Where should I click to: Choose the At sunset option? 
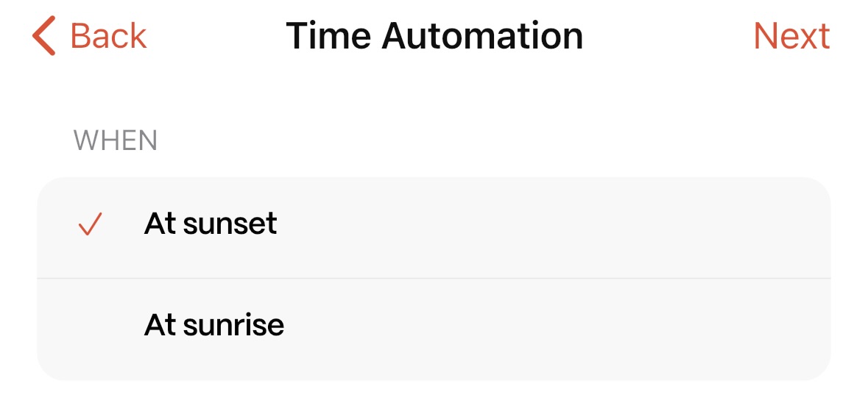point(211,224)
